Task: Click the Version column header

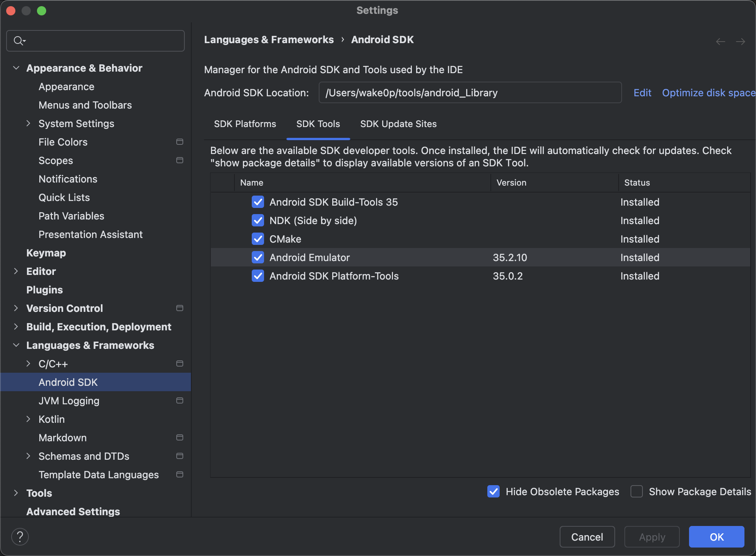Action: point(554,183)
